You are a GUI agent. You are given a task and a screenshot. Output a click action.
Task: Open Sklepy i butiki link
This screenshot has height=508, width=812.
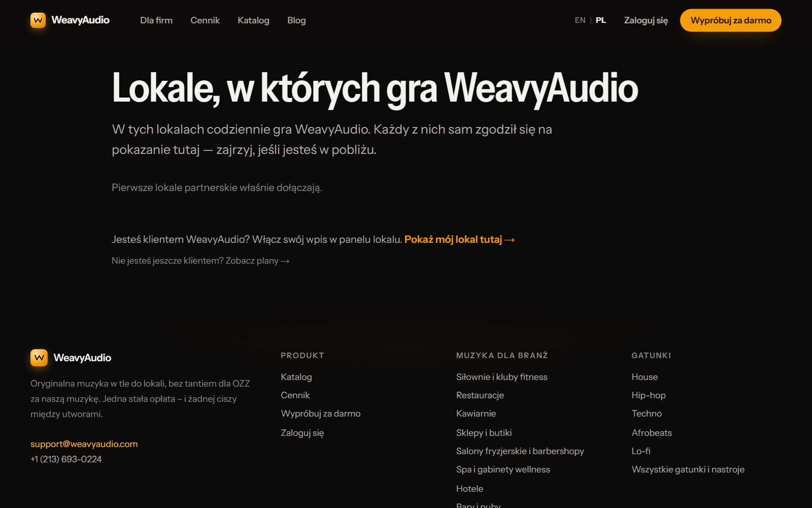(x=484, y=433)
